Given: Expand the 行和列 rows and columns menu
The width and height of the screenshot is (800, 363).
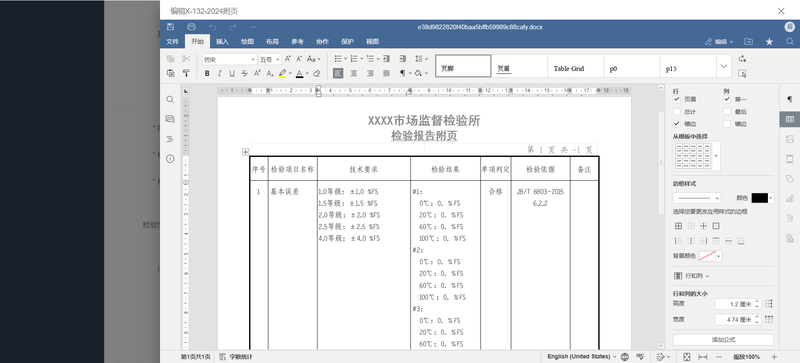Looking at the screenshot, I should [691, 276].
